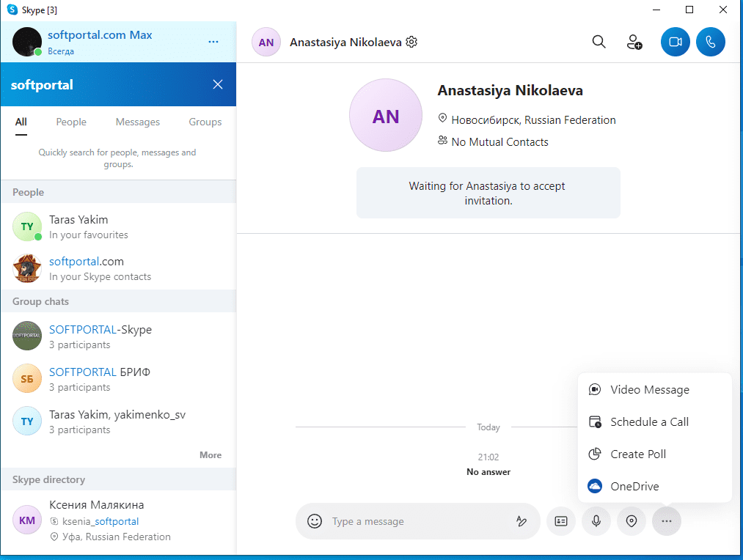Minimize the Skype window
This screenshot has height=560, width=743.
(656, 10)
